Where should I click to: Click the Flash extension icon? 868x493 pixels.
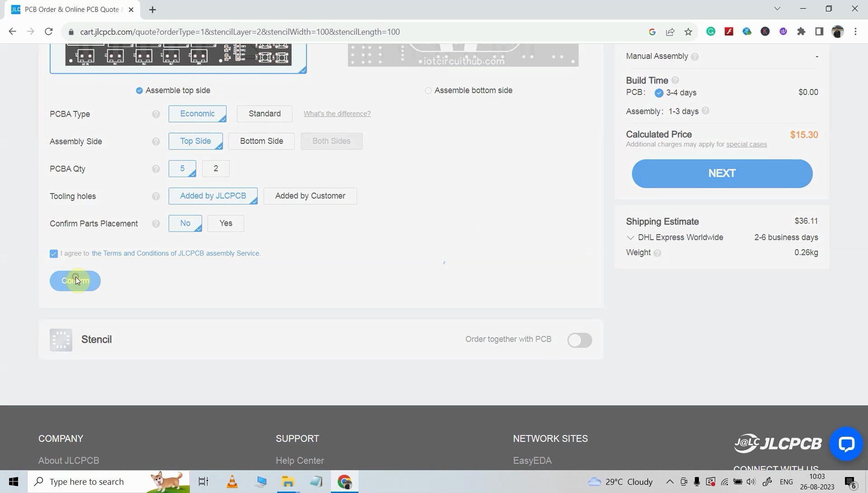point(729,31)
